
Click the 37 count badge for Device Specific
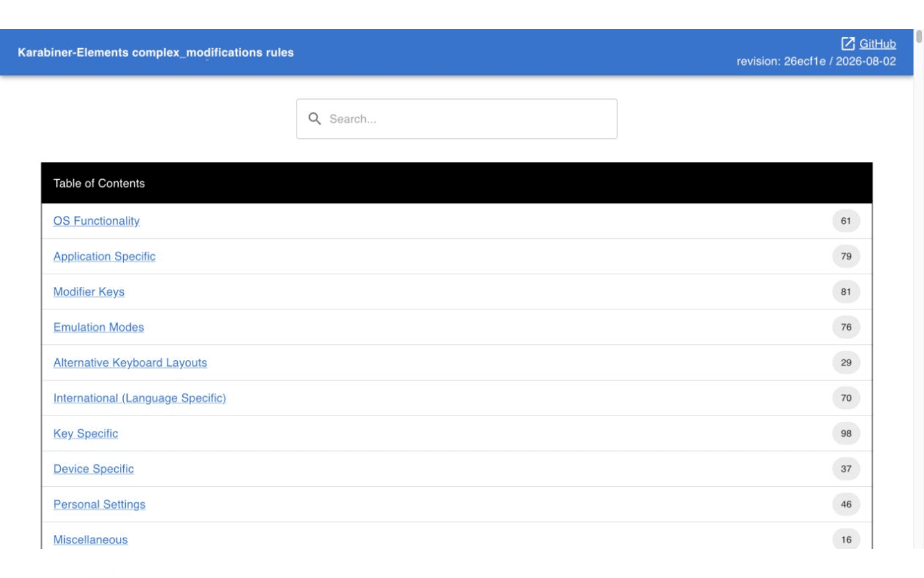[846, 469]
